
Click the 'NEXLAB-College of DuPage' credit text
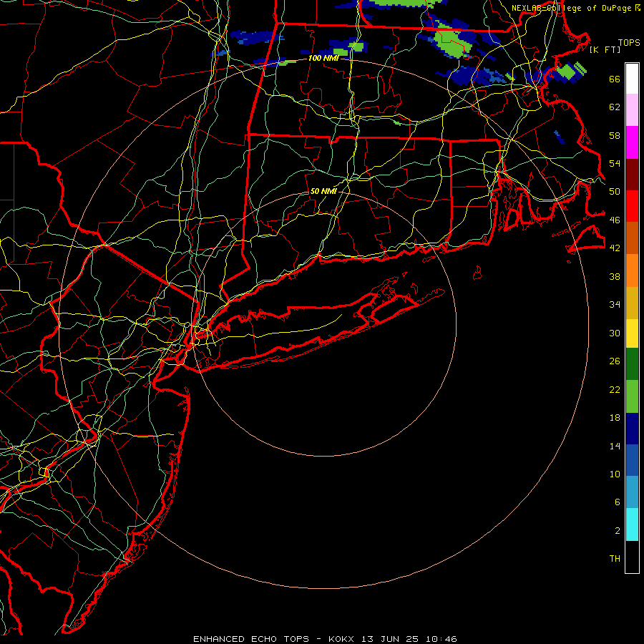pos(572,8)
